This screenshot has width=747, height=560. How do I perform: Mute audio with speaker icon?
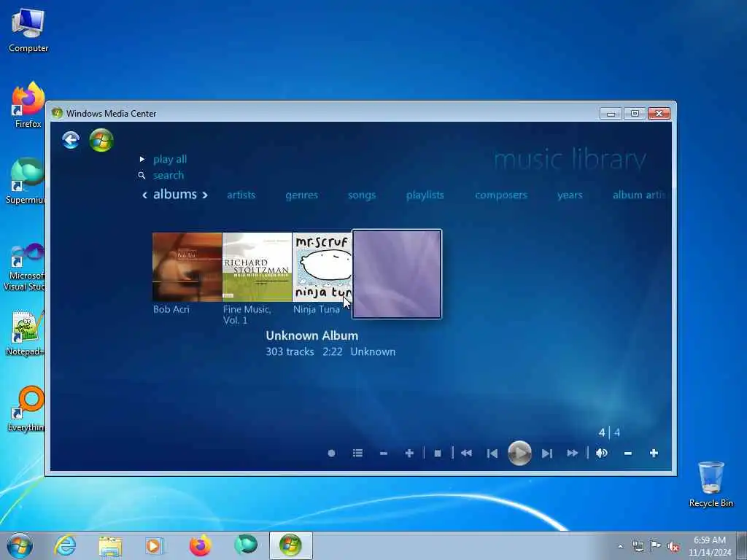(602, 454)
